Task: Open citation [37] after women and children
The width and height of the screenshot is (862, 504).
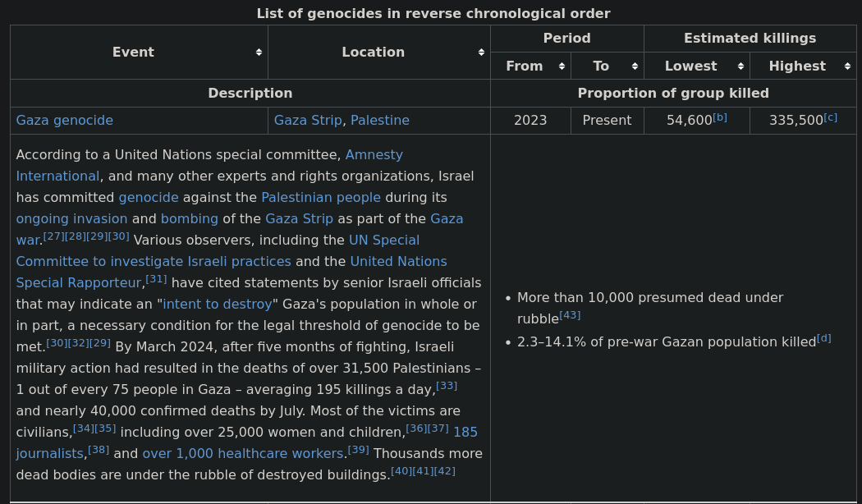Action: [438, 428]
